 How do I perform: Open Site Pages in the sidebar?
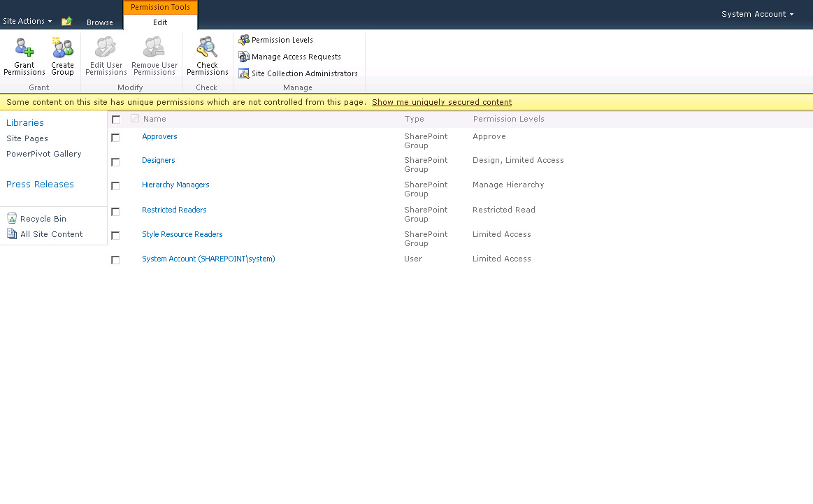tap(27, 138)
